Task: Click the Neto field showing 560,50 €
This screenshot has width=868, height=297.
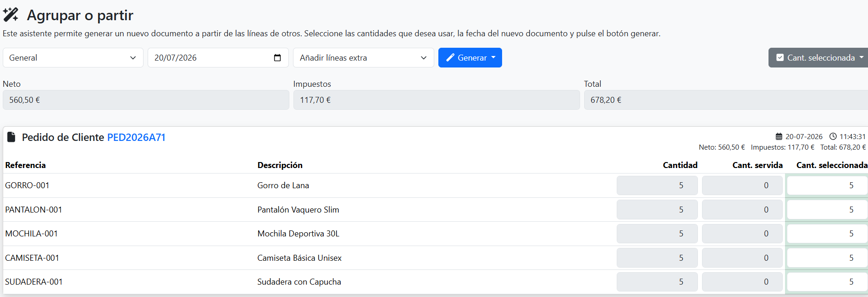Action: [x=146, y=100]
